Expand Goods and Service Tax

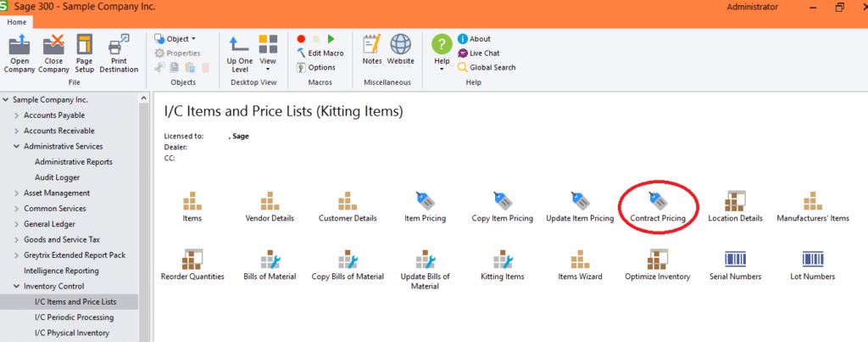(x=16, y=239)
